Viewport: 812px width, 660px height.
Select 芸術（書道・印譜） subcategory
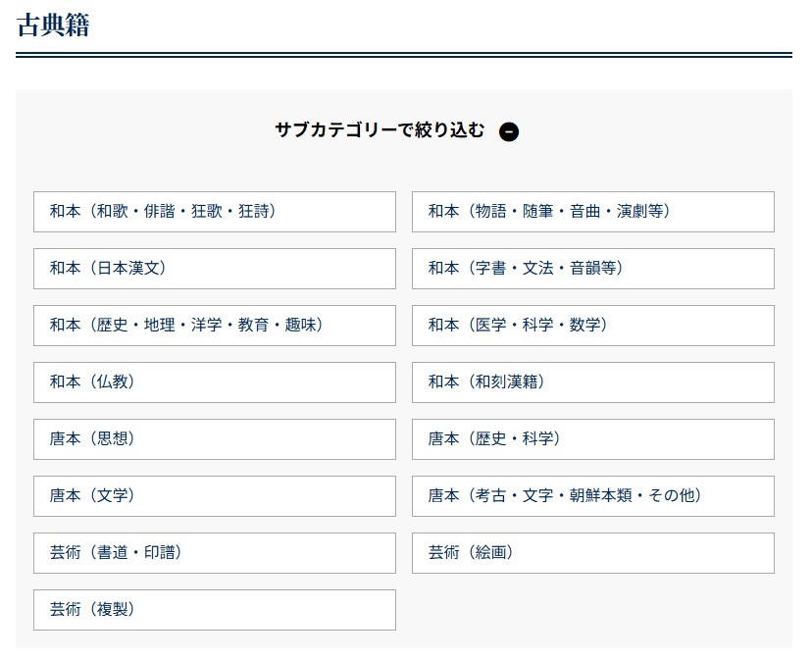214,553
